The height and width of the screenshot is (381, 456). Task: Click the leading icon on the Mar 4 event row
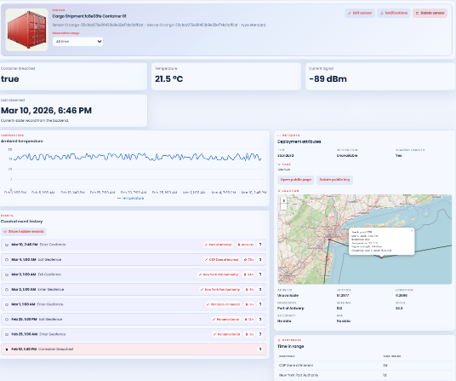[7, 260]
